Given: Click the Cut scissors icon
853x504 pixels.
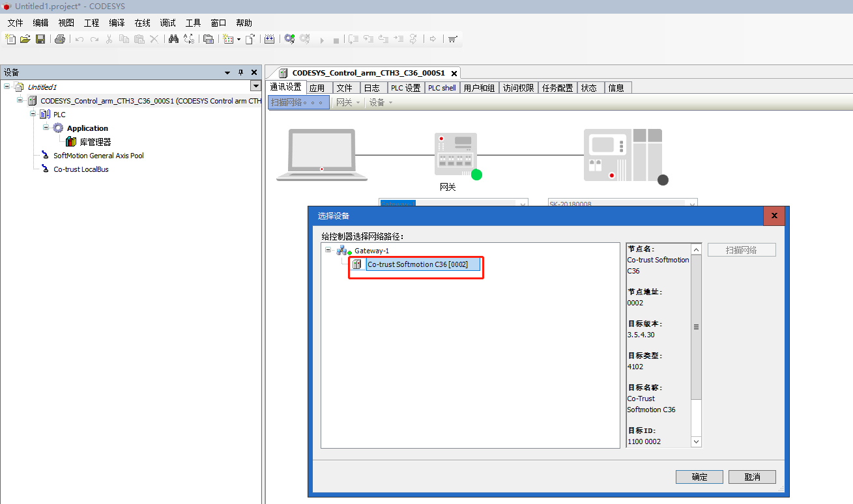Looking at the screenshot, I should click(x=109, y=39).
